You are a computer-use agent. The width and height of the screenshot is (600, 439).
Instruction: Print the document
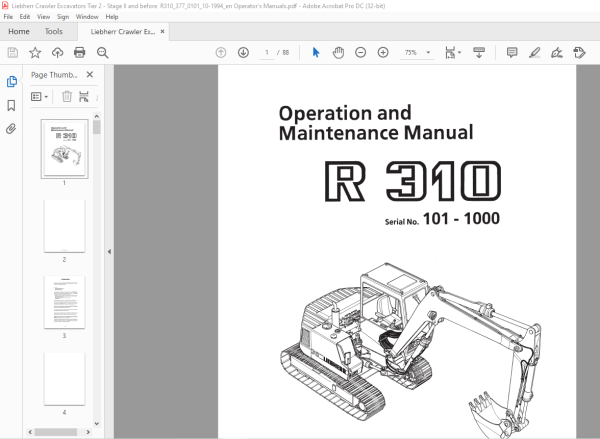pyautogui.click(x=80, y=52)
